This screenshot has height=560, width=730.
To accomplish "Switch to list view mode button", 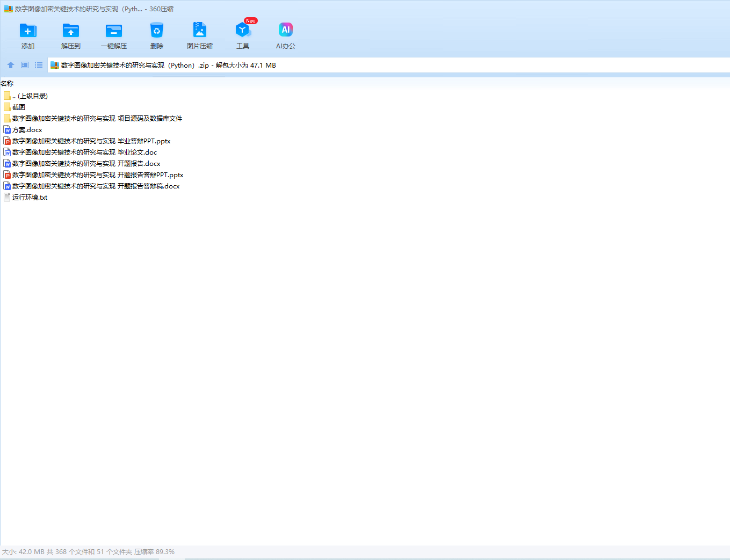I will (39, 65).
